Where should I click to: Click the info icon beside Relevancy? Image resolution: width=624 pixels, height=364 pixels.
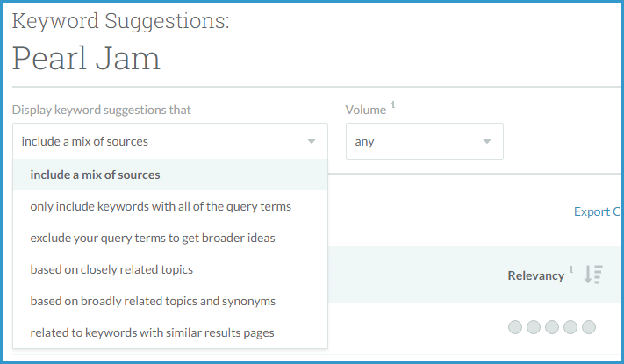[571, 270]
